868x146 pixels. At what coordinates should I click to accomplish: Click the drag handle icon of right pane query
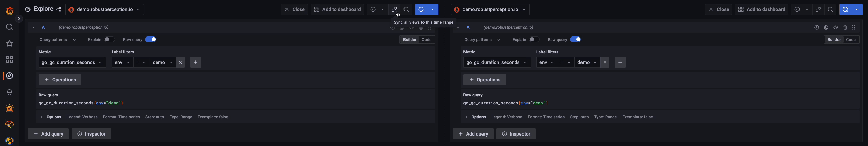point(854,27)
